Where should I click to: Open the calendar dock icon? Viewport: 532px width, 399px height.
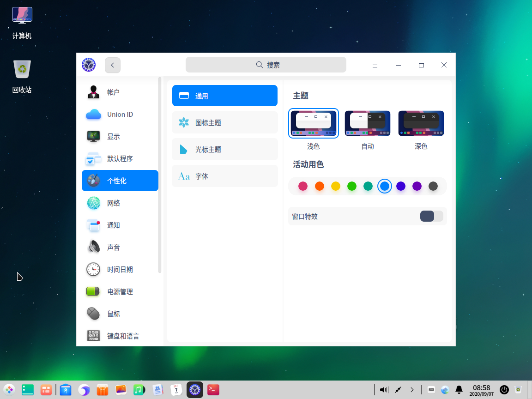click(176, 390)
